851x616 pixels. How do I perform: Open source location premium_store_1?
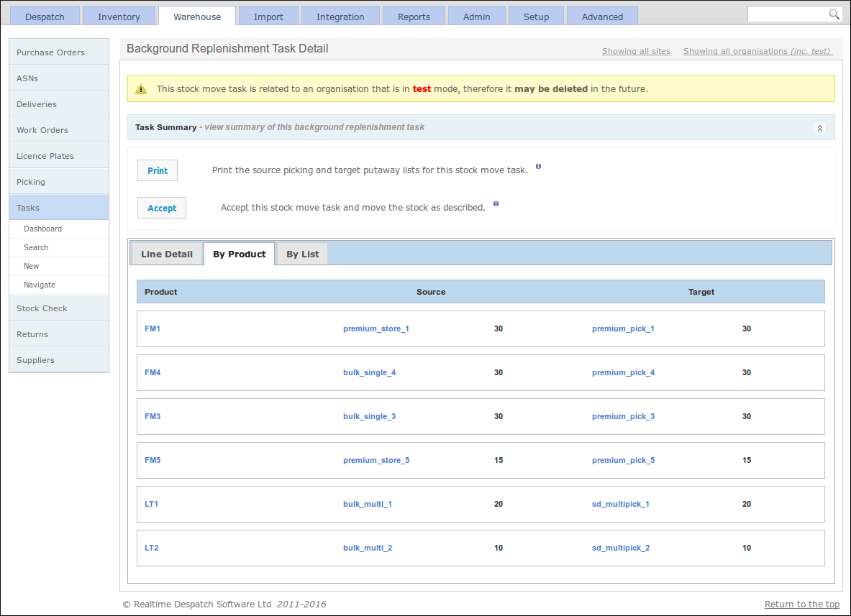[x=376, y=328]
